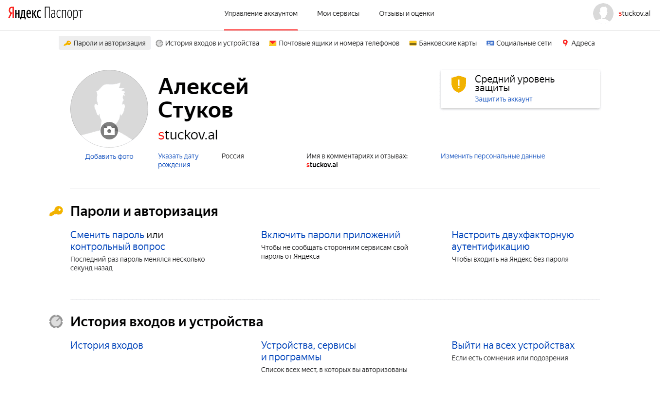Jump to Адреса via the pin icon
This screenshot has width=660, height=400.
click(566, 44)
